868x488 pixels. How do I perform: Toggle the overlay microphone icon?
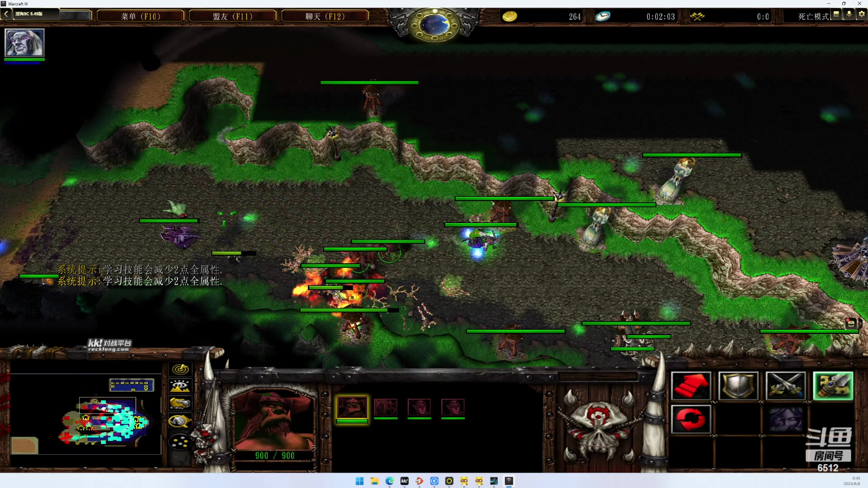pos(849,14)
